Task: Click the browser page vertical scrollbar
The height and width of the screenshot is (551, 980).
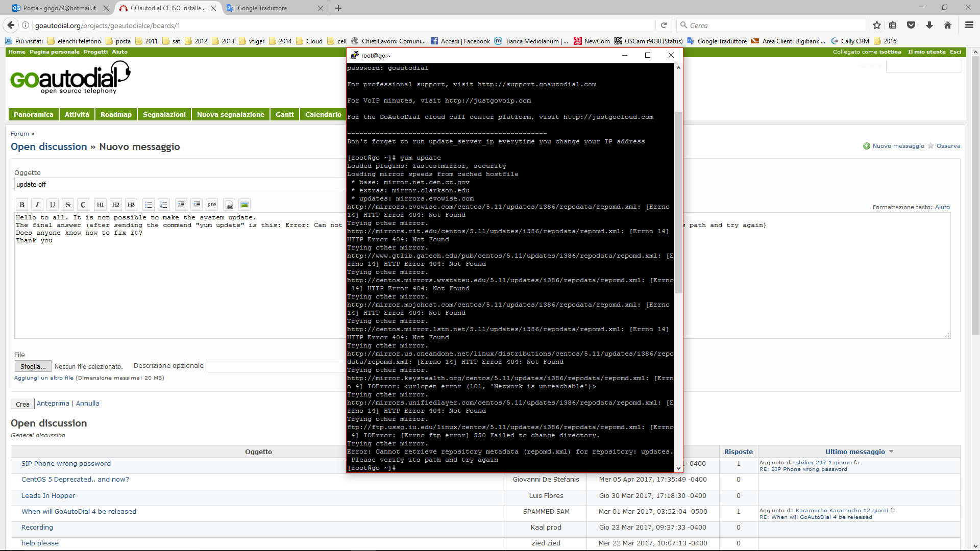Action: (975, 194)
